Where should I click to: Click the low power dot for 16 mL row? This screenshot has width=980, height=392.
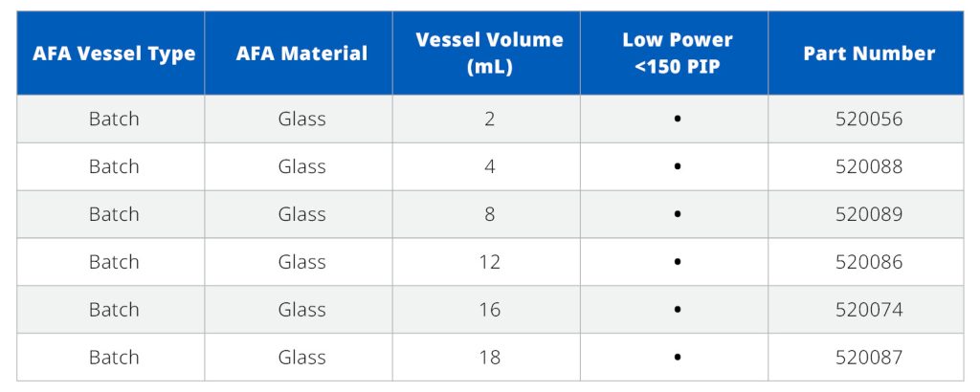click(x=677, y=310)
